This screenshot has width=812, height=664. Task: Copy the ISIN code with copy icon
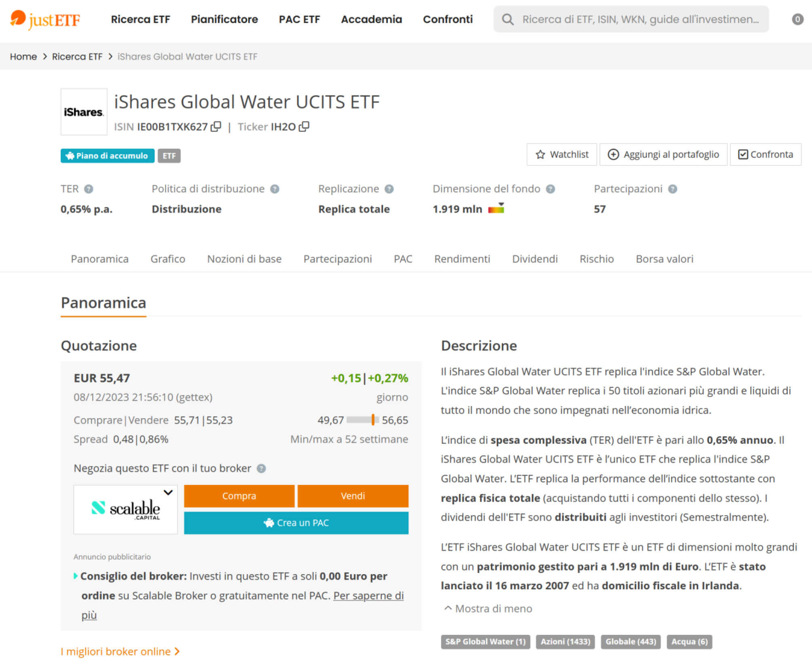pyautogui.click(x=216, y=127)
